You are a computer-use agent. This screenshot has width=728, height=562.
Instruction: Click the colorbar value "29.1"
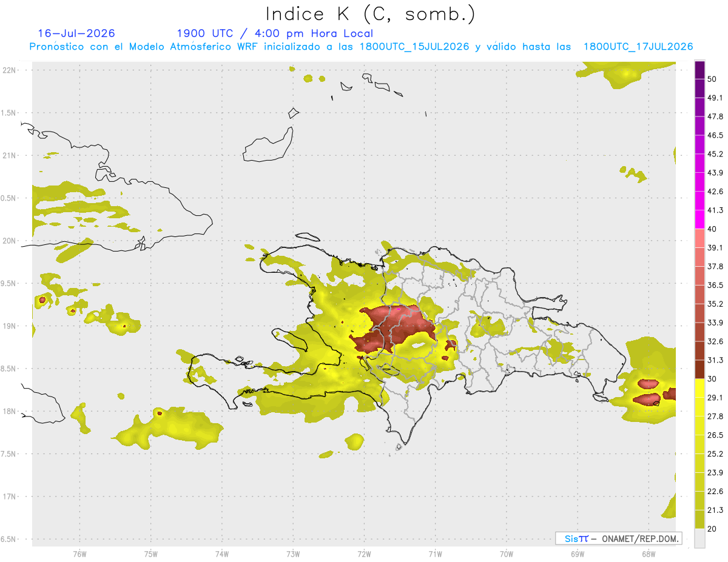click(715, 397)
